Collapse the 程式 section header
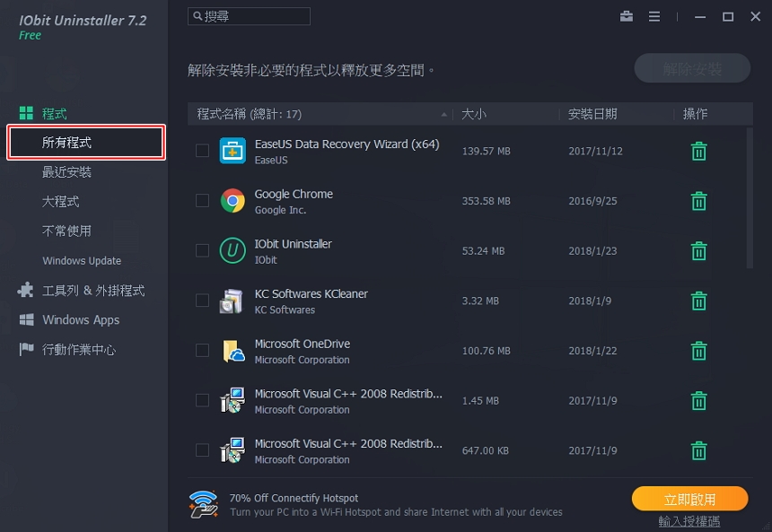 coord(54,114)
